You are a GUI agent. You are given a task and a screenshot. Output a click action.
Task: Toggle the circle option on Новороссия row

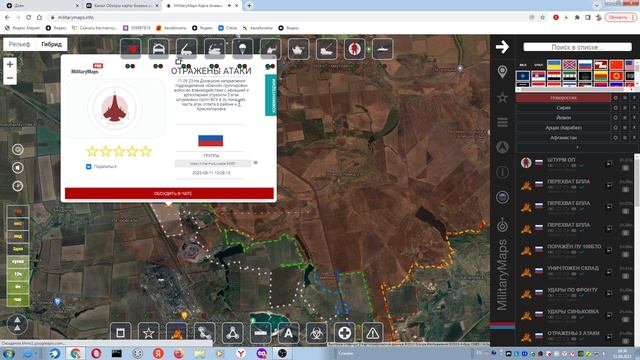pos(616,98)
